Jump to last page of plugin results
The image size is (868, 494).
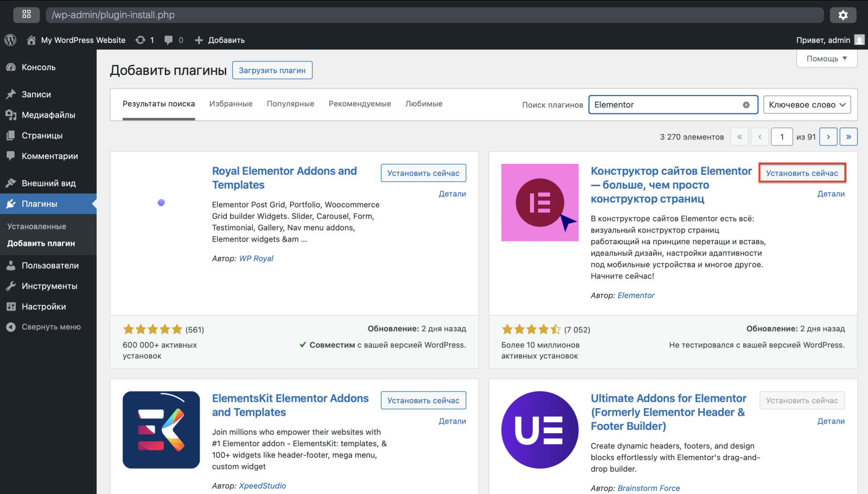point(848,137)
